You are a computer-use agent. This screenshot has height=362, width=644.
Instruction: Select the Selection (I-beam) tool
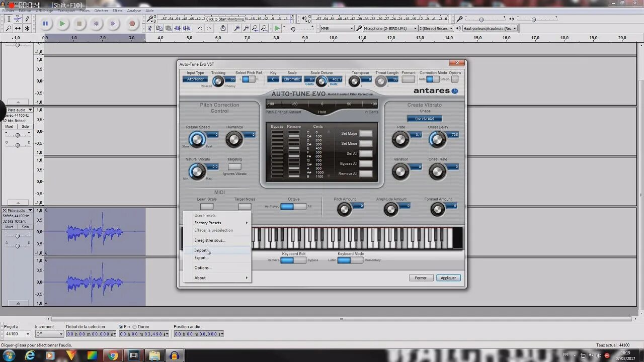pos(9,19)
